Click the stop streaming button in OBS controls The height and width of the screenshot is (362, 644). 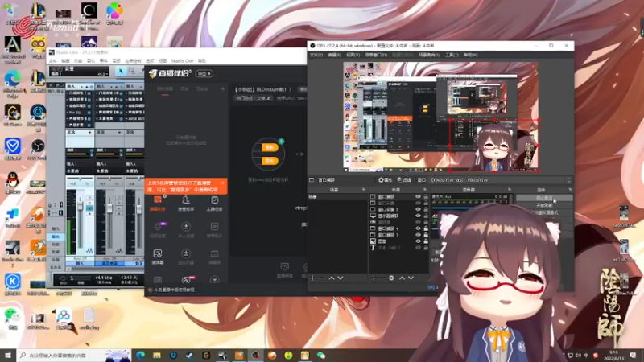[544, 198]
